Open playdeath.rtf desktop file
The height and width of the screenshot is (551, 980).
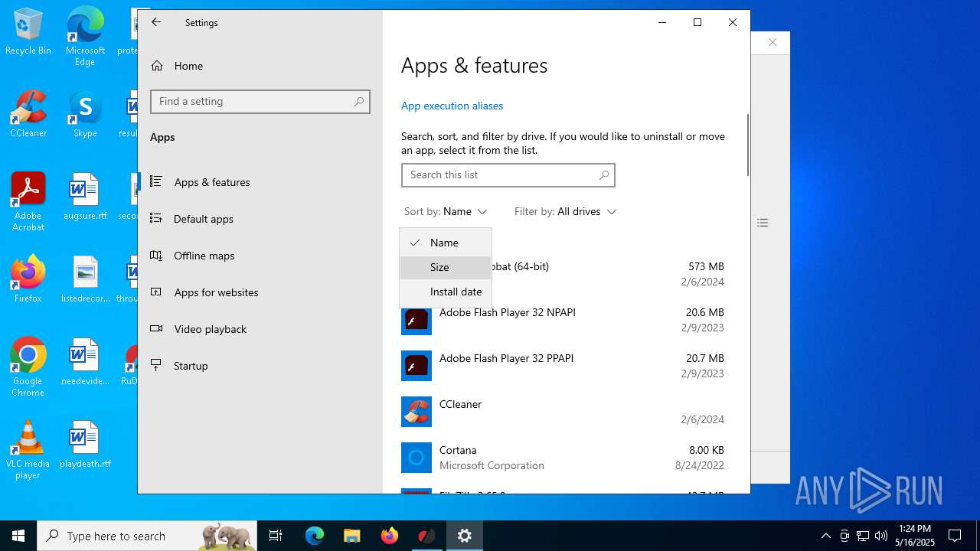click(x=85, y=445)
